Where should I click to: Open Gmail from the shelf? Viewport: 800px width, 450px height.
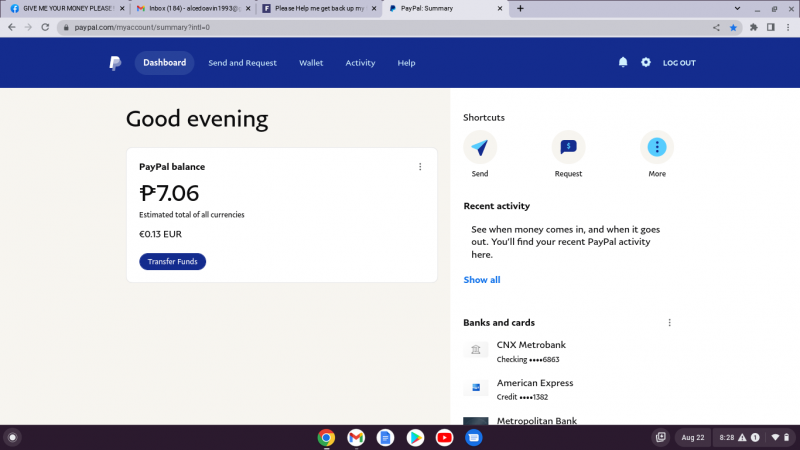(356, 437)
